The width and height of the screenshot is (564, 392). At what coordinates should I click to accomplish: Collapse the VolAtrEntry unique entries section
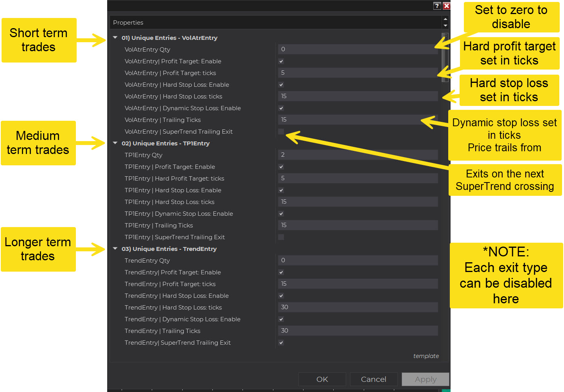click(115, 38)
